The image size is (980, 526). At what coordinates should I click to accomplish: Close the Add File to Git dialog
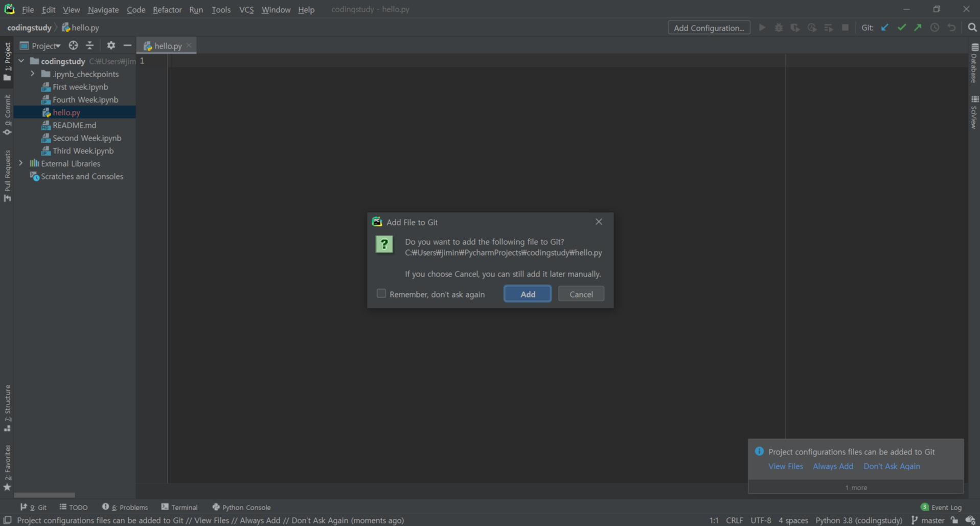599,222
